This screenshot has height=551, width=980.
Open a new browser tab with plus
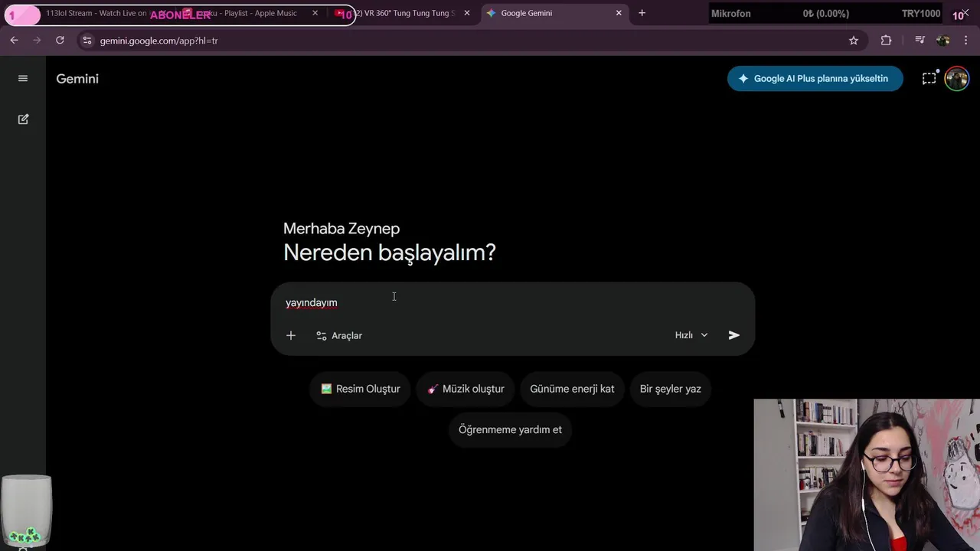point(642,13)
